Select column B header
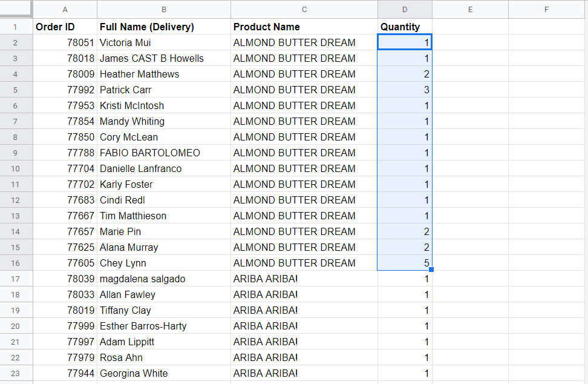588x384 pixels. click(x=163, y=9)
